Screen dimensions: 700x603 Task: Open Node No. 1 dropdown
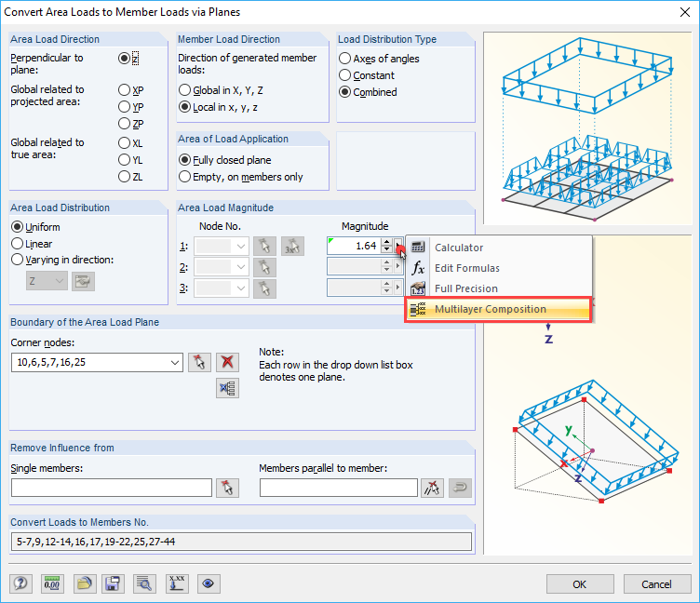point(240,247)
